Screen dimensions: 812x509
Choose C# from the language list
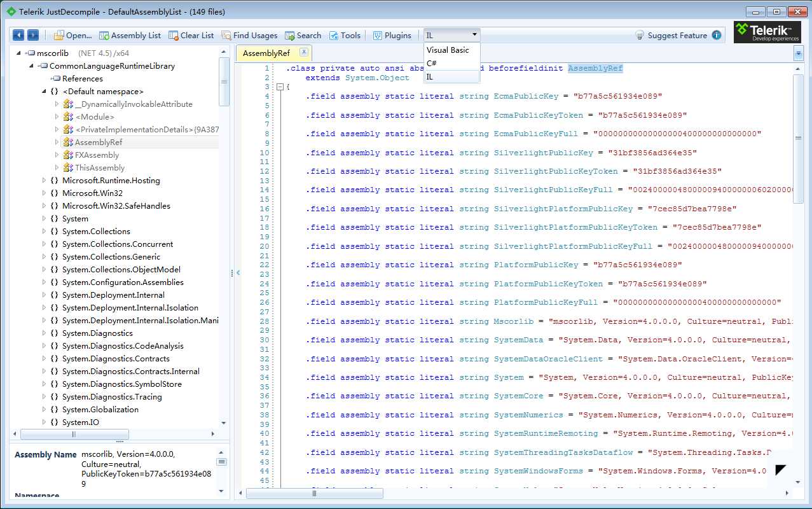tap(451, 63)
